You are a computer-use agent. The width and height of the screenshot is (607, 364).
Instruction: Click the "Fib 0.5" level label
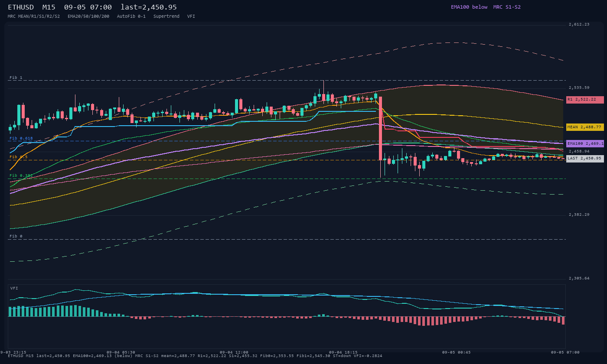tap(19, 157)
